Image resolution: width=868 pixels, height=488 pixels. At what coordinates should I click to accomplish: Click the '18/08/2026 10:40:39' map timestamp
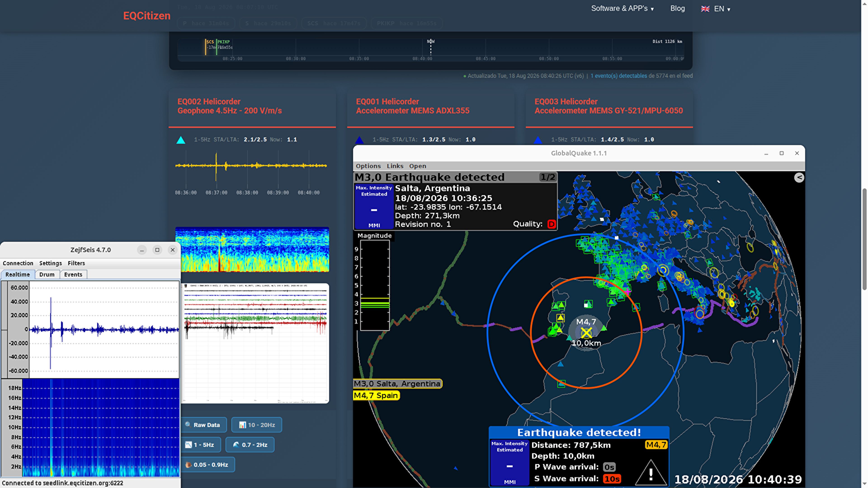point(738,479)
